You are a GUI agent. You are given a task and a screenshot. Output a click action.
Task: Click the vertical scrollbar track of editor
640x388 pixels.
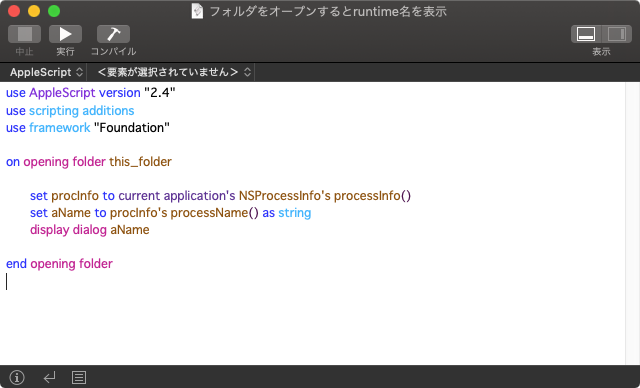(x=632, y=223)
